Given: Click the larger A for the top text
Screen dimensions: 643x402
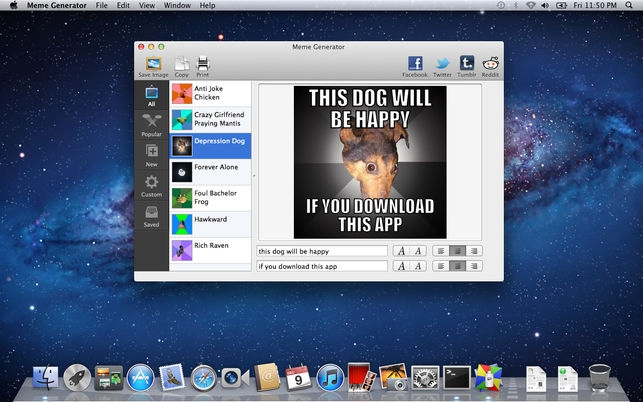Looking at the screenshot, I should pos(401,251).
